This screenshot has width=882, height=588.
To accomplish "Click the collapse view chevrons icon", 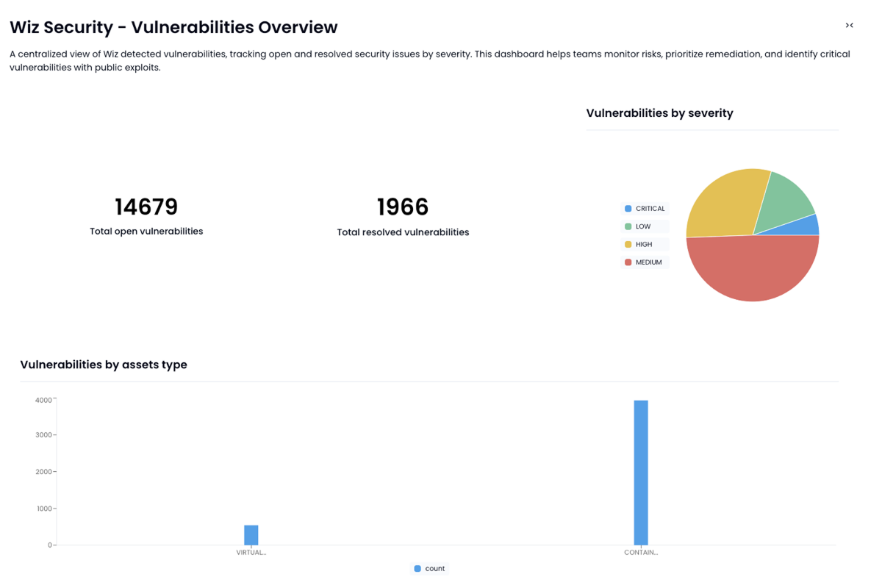I will pos(849,25).
